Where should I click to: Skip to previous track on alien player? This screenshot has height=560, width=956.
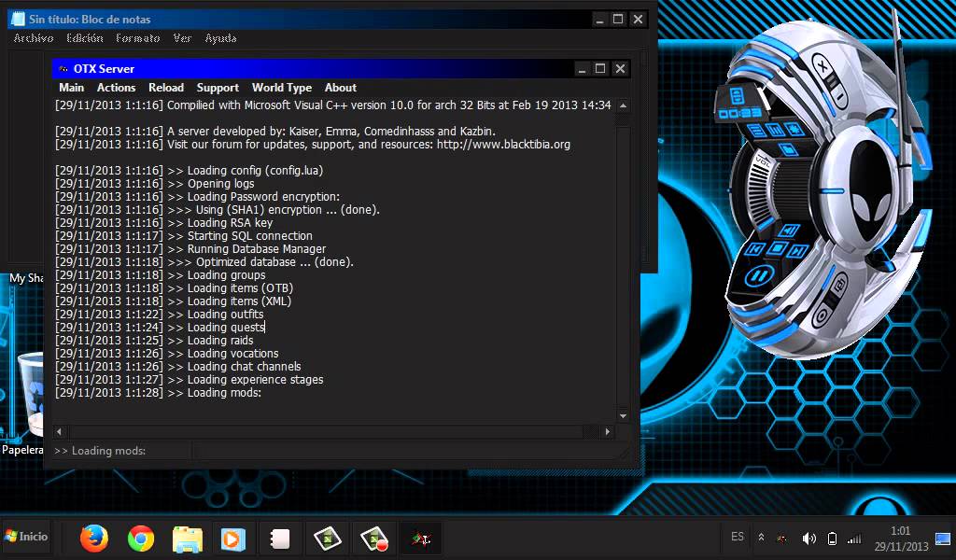click(x=755, y=248)
